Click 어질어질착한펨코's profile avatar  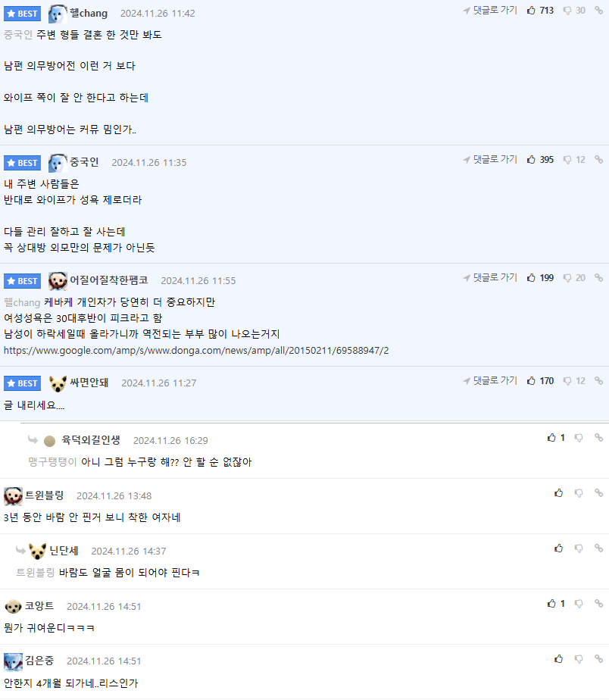tap(58, 281)
